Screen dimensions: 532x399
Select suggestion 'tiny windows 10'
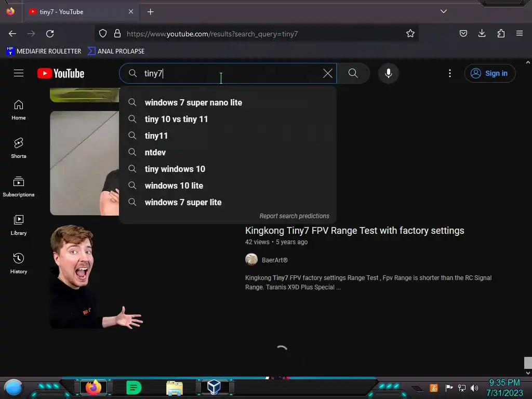[228, 169]
